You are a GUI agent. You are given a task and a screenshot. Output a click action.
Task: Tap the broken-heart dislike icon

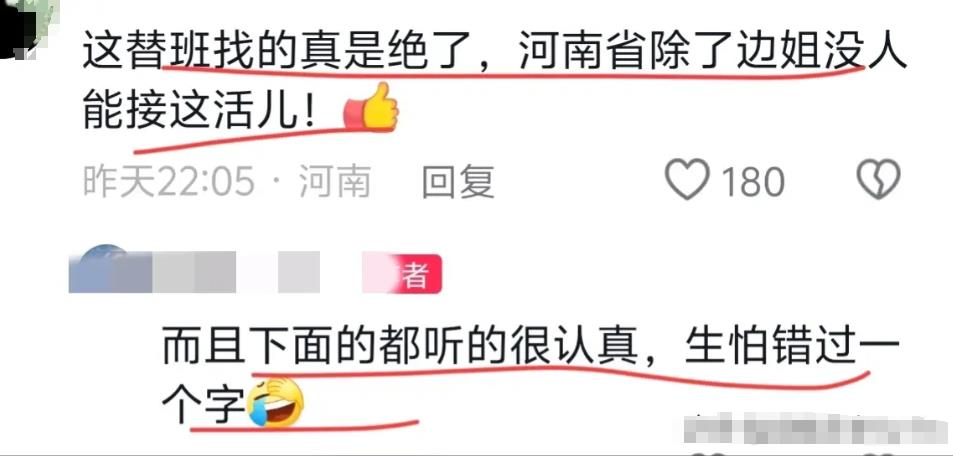[x=878, y=179]
